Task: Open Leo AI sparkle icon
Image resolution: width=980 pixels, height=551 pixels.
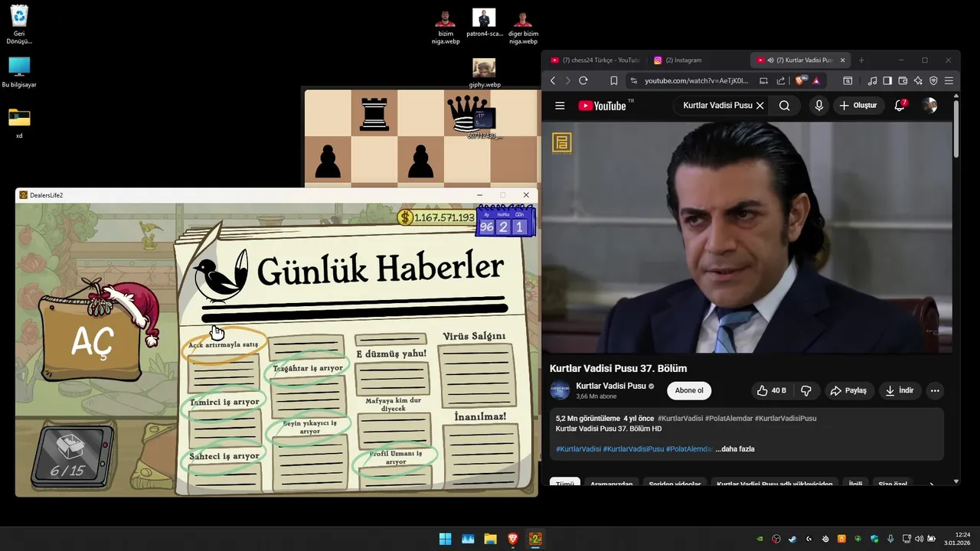Action: (x=918, y=81)
